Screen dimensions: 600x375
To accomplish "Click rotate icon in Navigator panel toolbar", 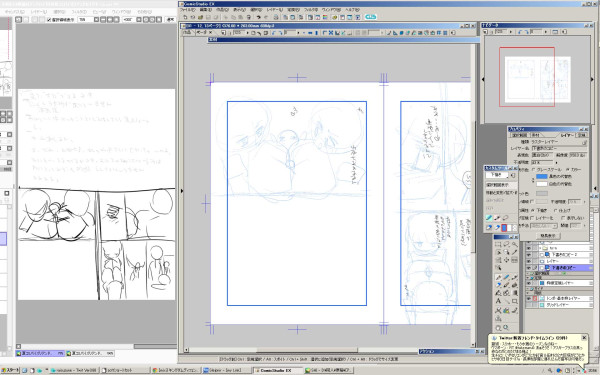I will [x=521, y=32].
